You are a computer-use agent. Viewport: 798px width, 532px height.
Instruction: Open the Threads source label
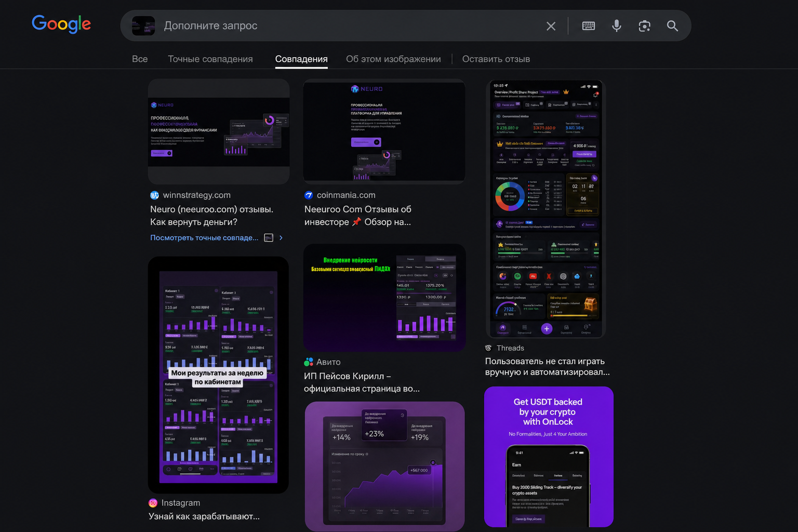click(510, 348)
